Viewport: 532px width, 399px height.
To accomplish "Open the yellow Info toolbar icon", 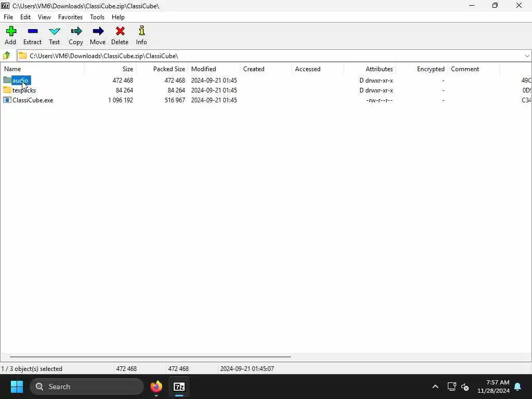I will pos(141,31).
